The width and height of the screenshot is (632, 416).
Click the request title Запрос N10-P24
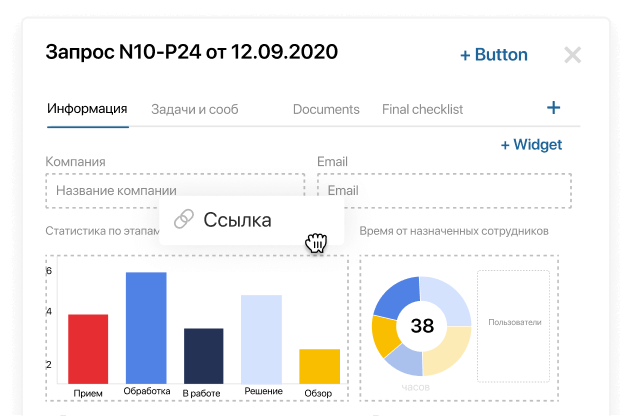pyautogui.click(x=192, y=52)
